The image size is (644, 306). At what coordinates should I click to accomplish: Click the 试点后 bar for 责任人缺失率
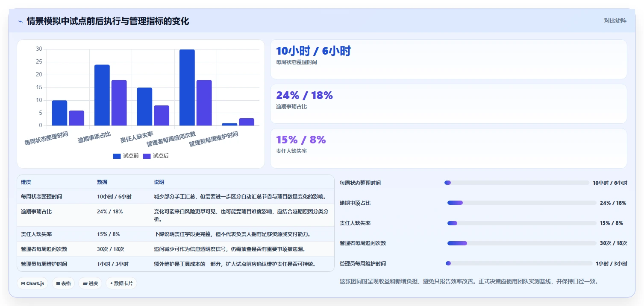pos(162,116)
